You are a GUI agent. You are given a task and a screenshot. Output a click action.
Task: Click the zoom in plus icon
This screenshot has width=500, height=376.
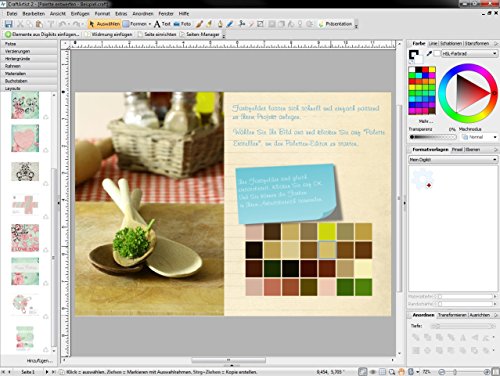(x=487, y=372)
